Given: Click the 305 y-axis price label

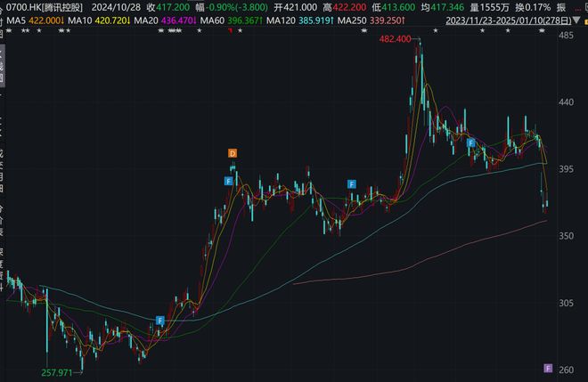Looking at the screenshot, I should click(x=566, y=303).
